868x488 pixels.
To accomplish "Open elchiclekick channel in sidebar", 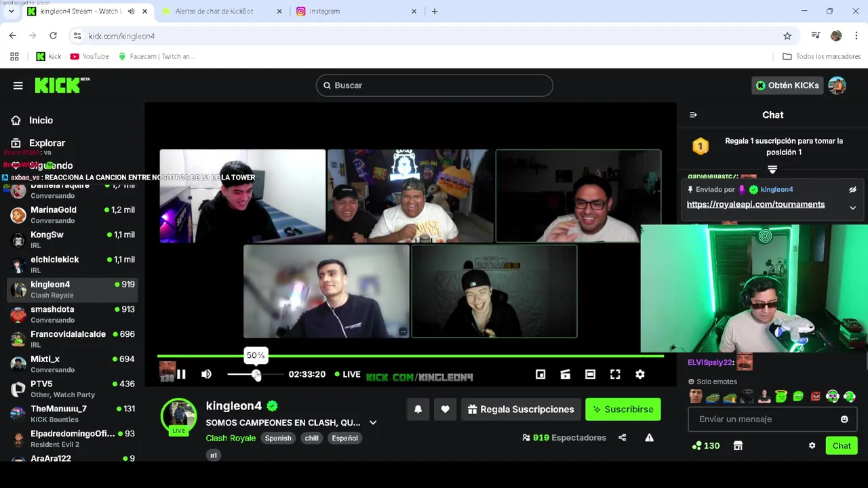I will pyautogui.click(x=73, y=264).
